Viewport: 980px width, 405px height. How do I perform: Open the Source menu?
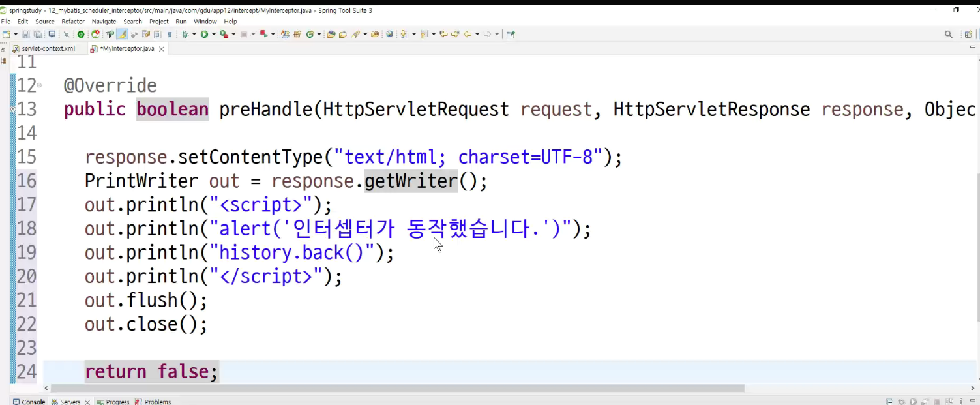tap(45, 22)
